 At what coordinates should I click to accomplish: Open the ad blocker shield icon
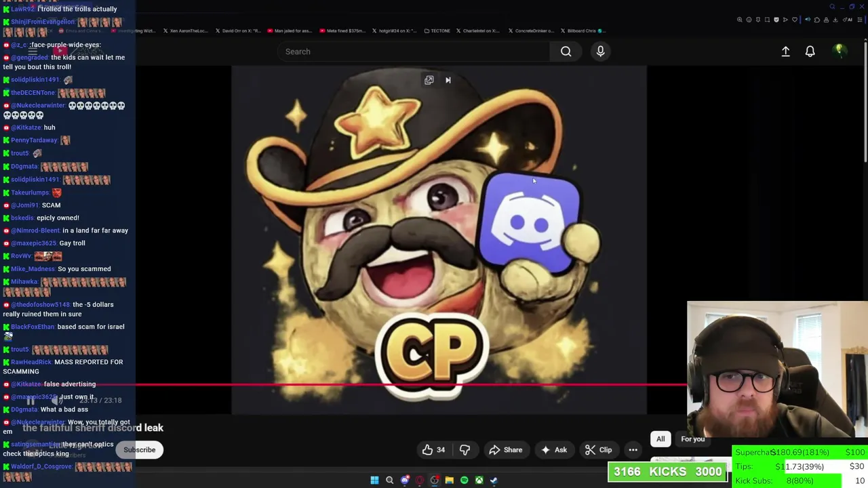point(776,20)
